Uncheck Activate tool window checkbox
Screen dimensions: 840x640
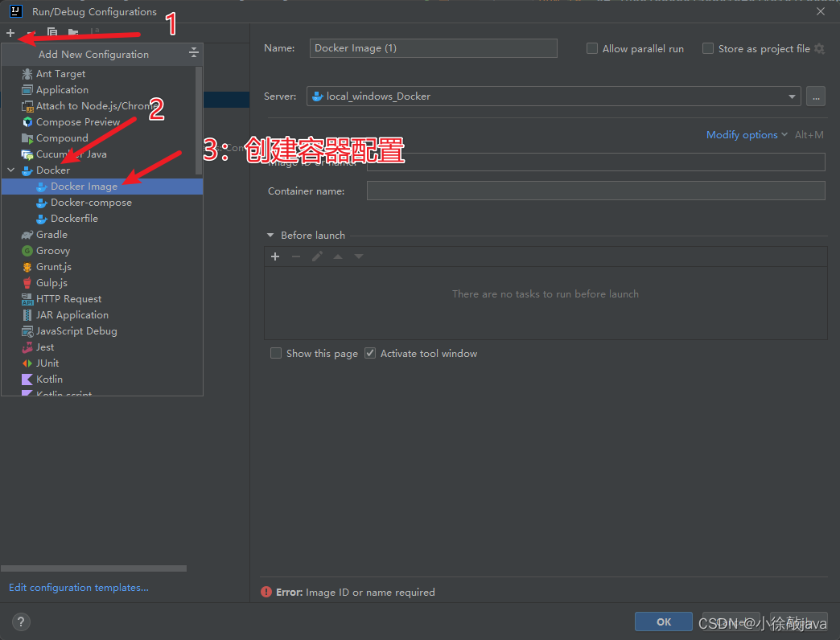pos(369,353)
